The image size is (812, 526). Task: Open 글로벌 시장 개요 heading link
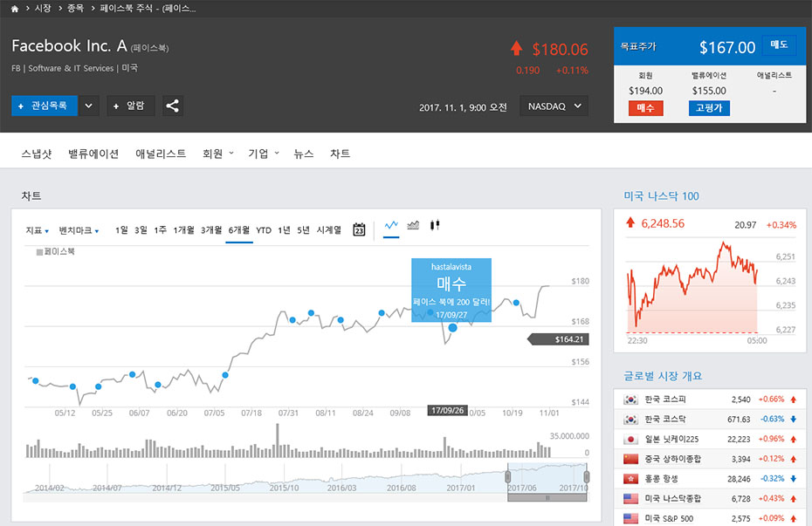663,376
